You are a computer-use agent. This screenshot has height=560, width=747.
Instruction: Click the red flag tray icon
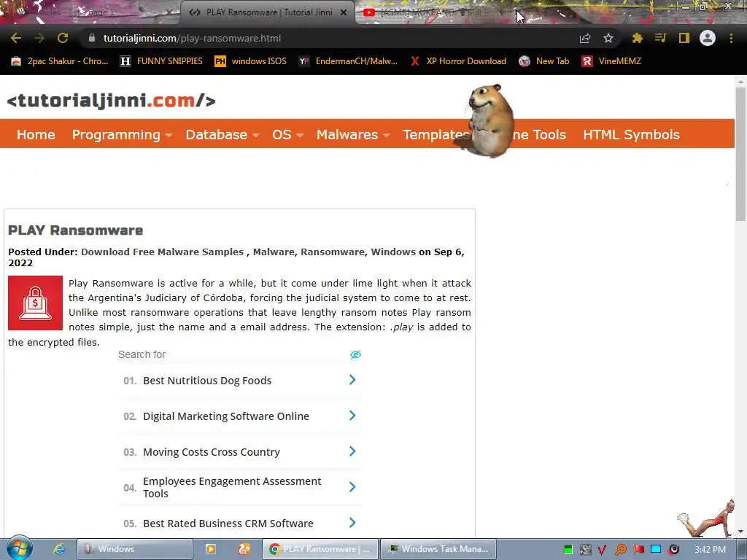(x=638, y=550)
